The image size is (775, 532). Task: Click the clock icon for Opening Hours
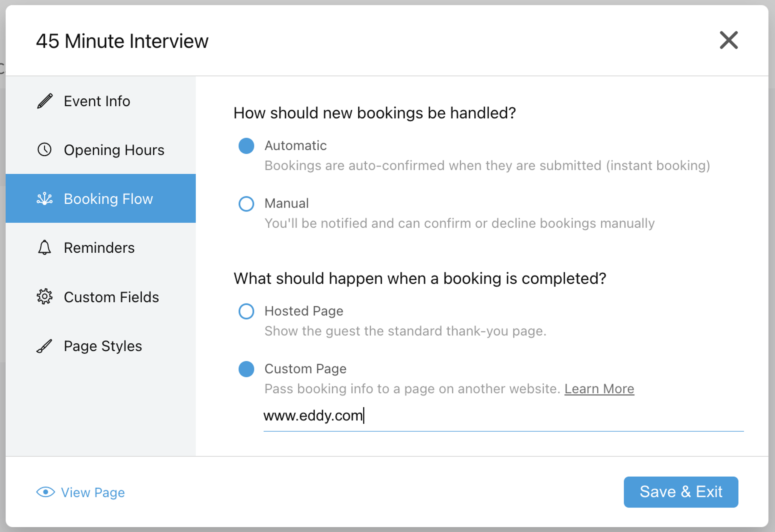[x=44, y=150]
